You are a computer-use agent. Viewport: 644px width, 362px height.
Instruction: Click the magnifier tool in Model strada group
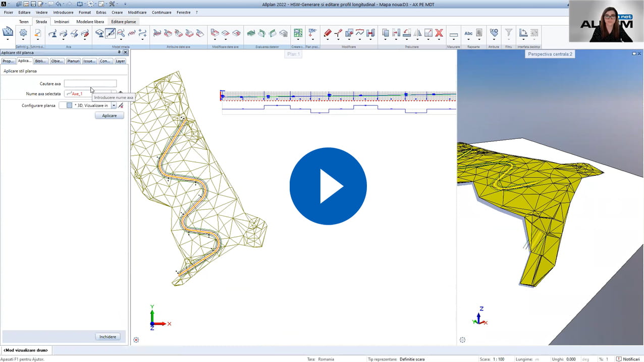(x=121, y=33)
